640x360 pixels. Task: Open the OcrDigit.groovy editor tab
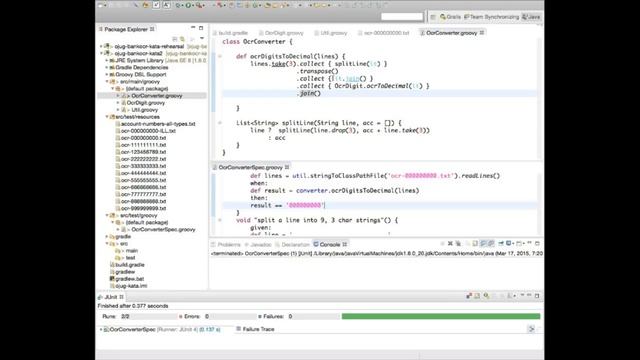coord(281,33)
